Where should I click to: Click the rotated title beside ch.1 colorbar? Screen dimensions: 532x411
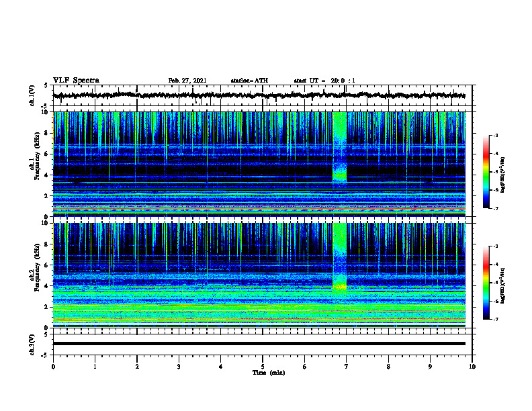pyautogui.click(x=504, y=175)
